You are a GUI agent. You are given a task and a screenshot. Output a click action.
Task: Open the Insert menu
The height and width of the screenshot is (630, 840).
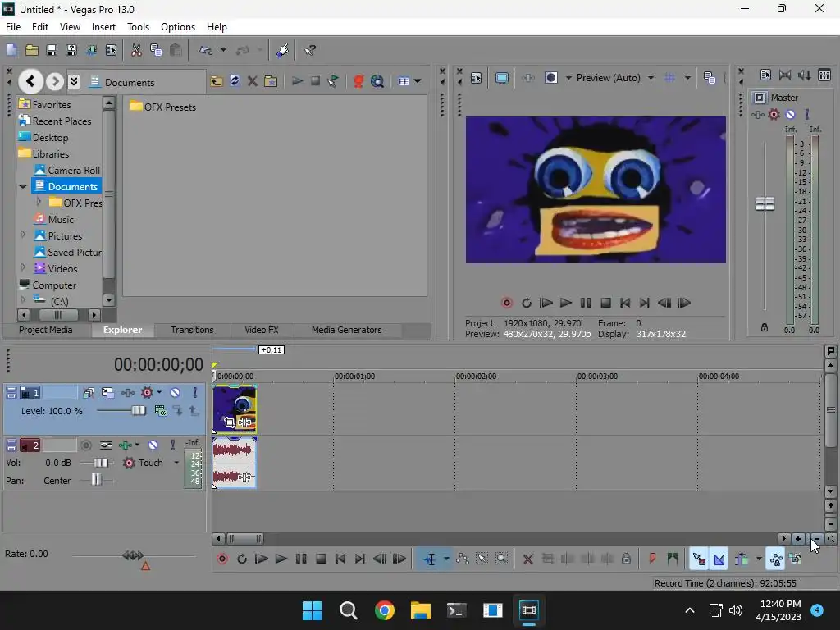click(x=103, y=27)
